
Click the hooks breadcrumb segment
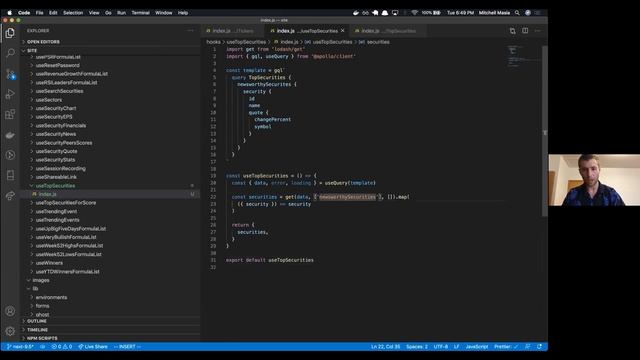(213, 42)
